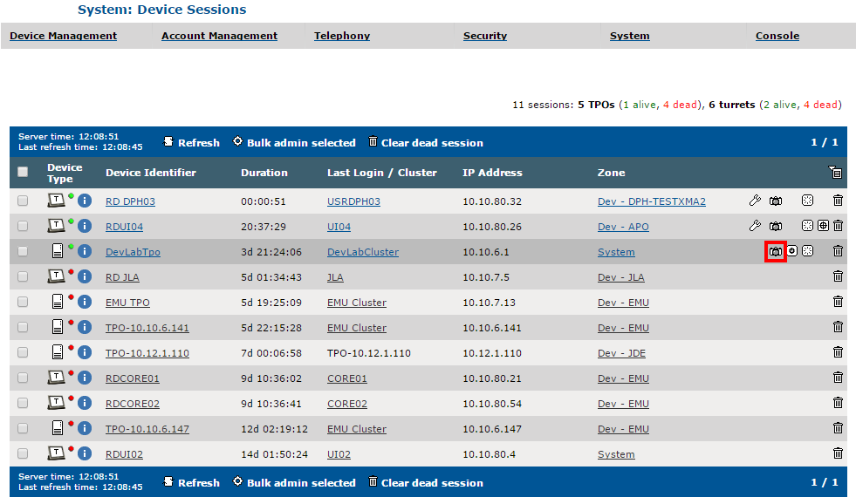
Task: Check the box for RD JLA
Action: click(x=23, y=276)
